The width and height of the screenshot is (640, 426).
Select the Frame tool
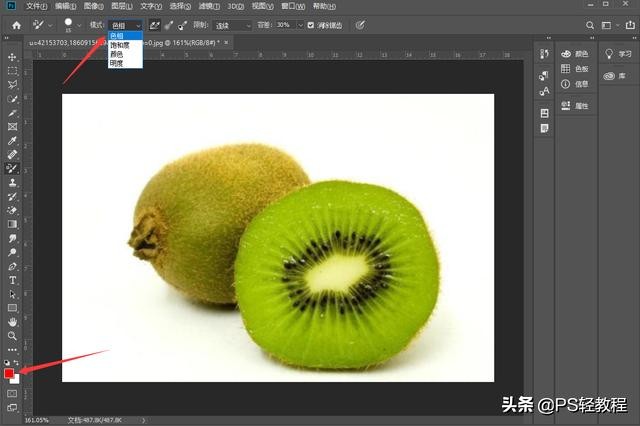pyautogui.click(x=12, y=126)
